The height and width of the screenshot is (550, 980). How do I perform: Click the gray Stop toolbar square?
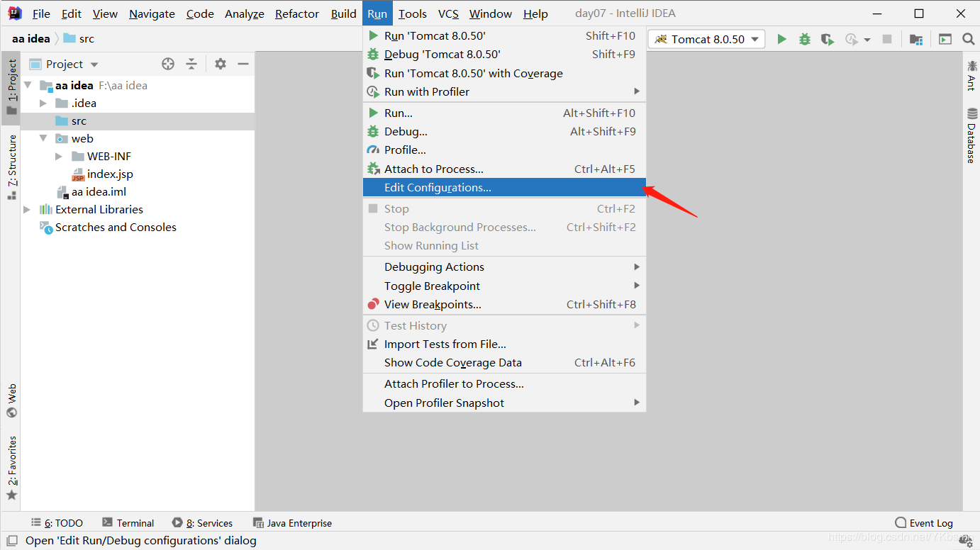[886, 39]
